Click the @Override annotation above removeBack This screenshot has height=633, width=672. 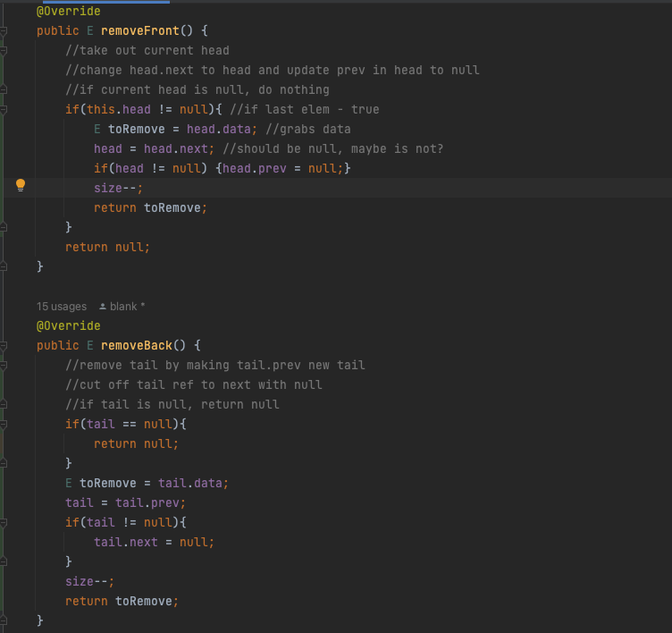pos(68,325)
